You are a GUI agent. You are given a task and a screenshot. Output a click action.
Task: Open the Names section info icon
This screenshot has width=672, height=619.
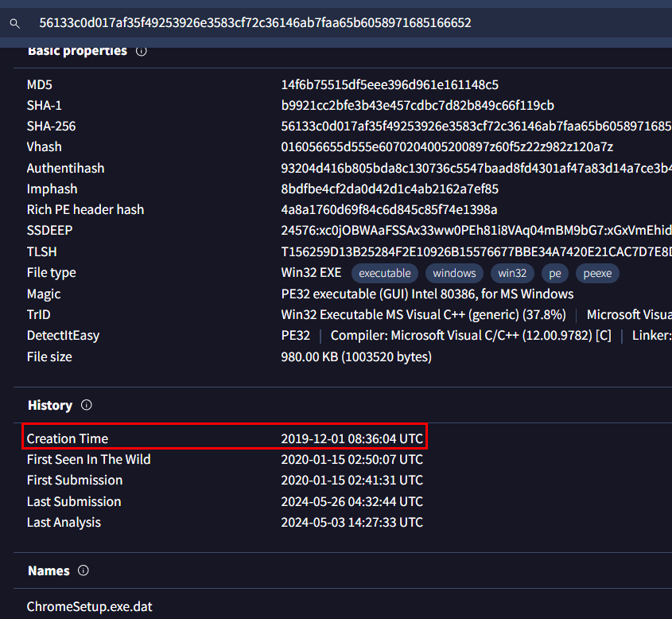(84, 570)
